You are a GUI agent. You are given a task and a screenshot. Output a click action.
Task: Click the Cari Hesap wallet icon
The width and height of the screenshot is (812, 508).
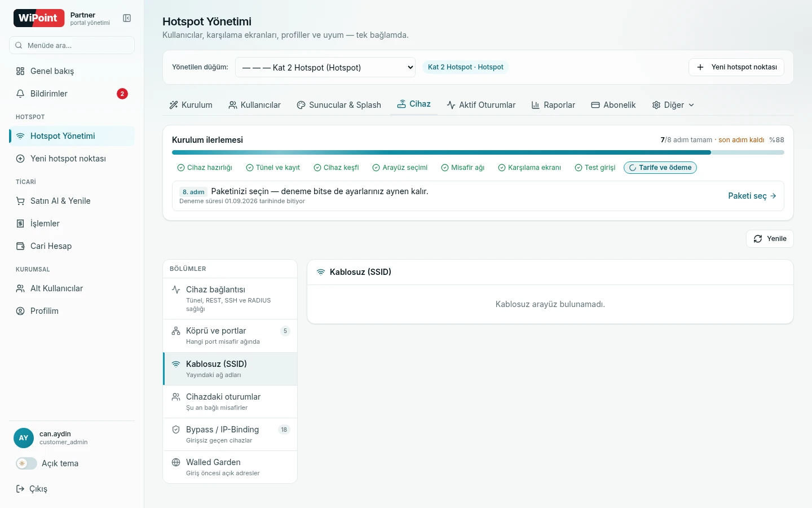coord(20,246)
